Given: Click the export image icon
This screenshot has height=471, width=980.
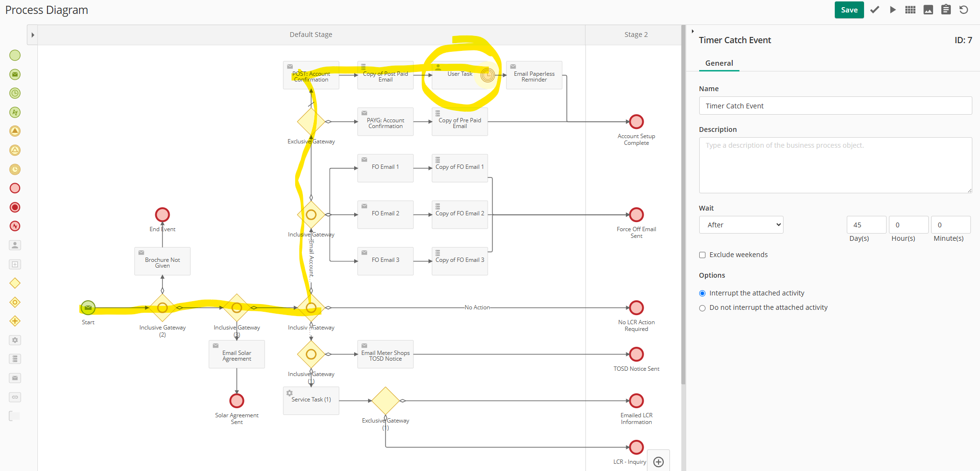Looking at the screenshot, I should pos(928,10).
